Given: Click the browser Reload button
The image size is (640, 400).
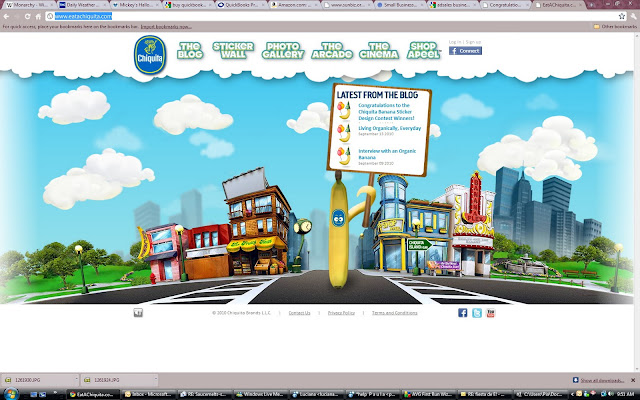Looking at the screenshot, I should tap(27, 16).
